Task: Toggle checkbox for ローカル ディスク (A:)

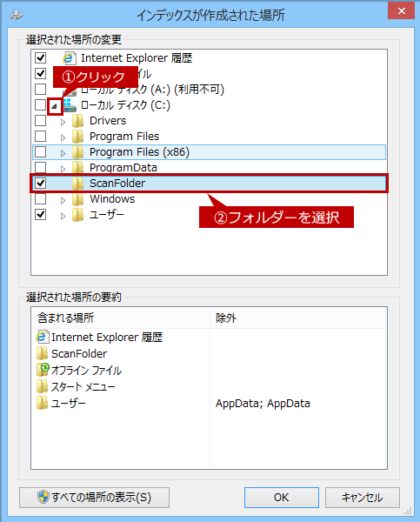Action: point(40,90)
